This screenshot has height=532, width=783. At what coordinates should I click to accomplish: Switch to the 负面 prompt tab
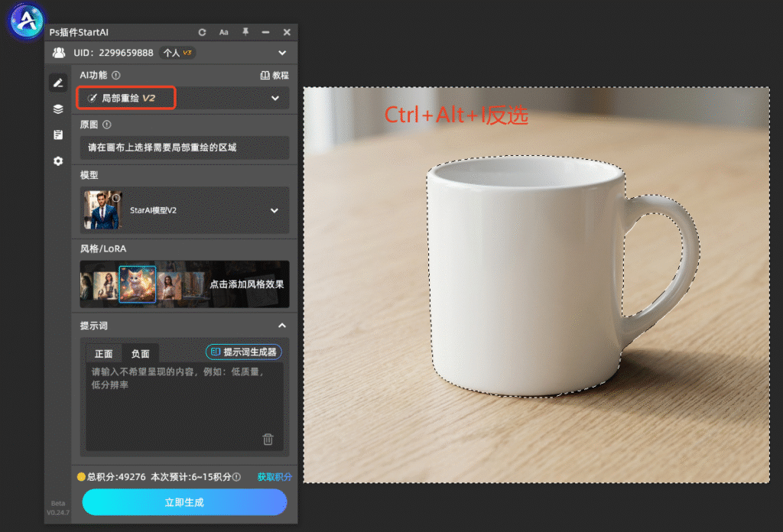(141, 354)
